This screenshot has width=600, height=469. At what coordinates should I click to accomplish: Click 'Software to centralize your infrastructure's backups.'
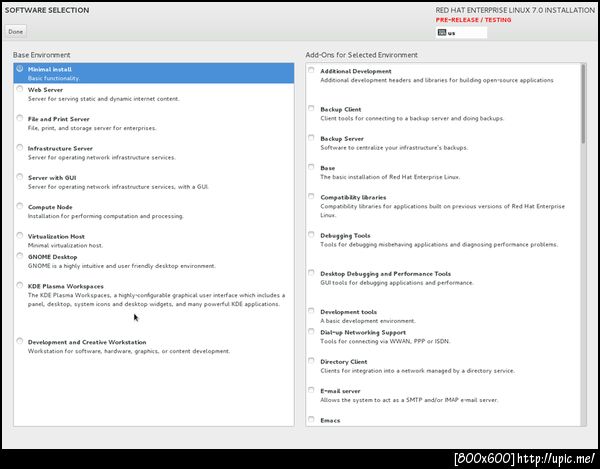(x=394, y=148)
